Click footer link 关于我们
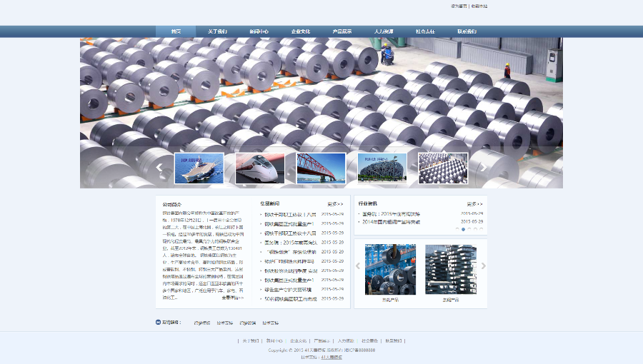The height and width of the screenshot is (364, 643). click(250, 340)
